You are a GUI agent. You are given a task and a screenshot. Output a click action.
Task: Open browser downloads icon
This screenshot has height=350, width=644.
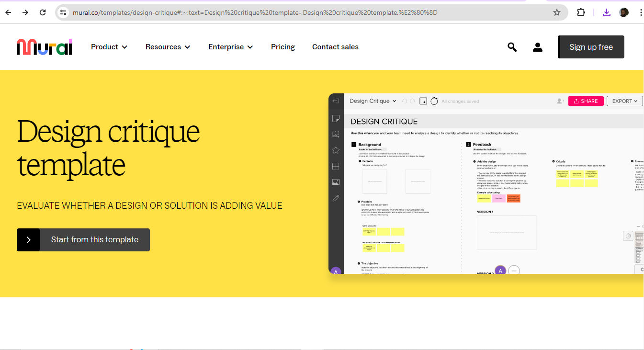(607, 12)
